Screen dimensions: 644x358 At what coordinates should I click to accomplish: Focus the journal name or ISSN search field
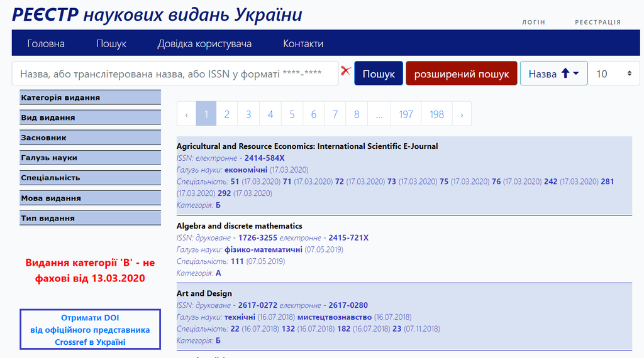(175, 73)
